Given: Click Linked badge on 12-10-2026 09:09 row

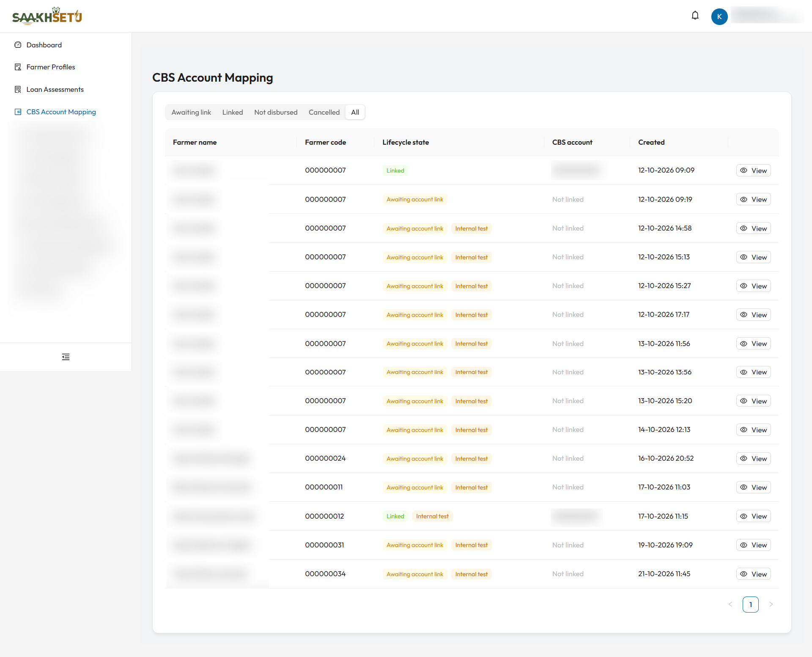Looking at the screenshot, I should (x=395, y=170).
